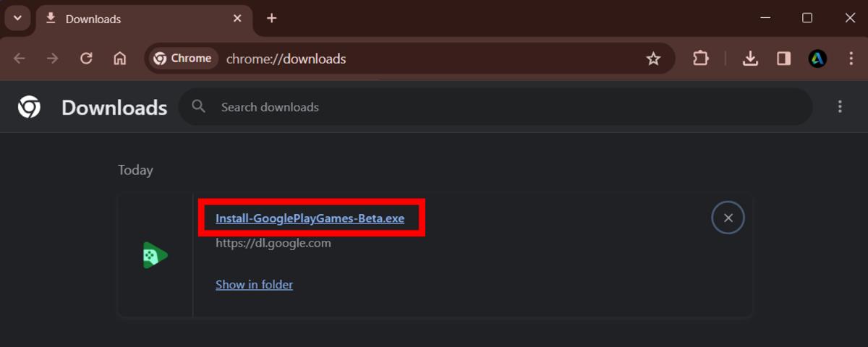Click the Google Play Games file icon
The height and width of the screenshot is (347, 868).
pos(156,255)
